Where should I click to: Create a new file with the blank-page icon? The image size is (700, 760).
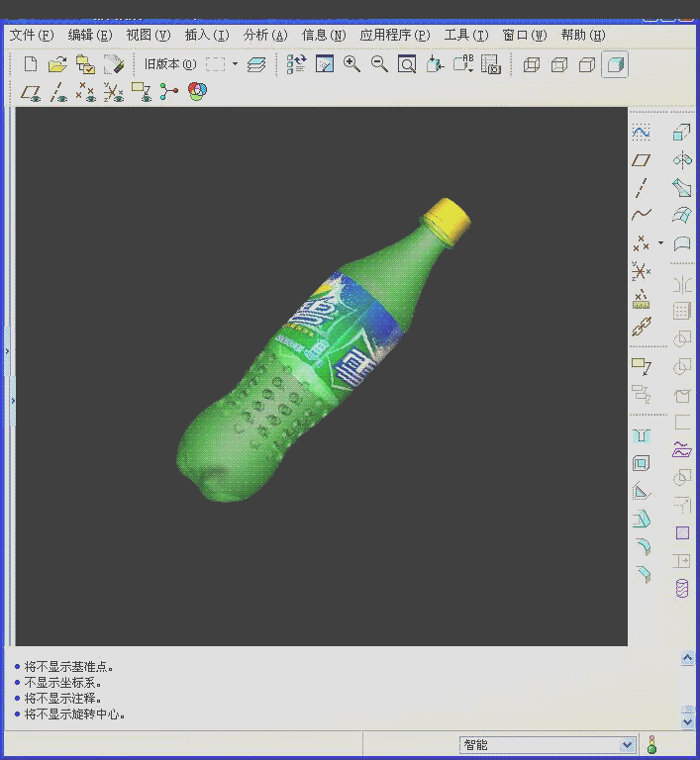pyautogui.click(x=31, y=64)
